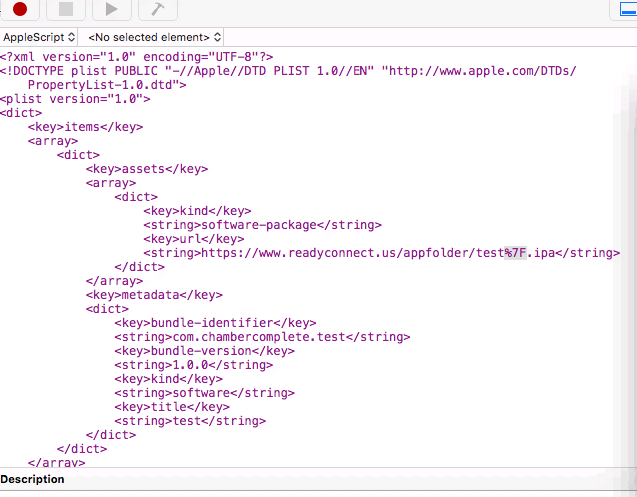Click the items key line

point(85,127)
